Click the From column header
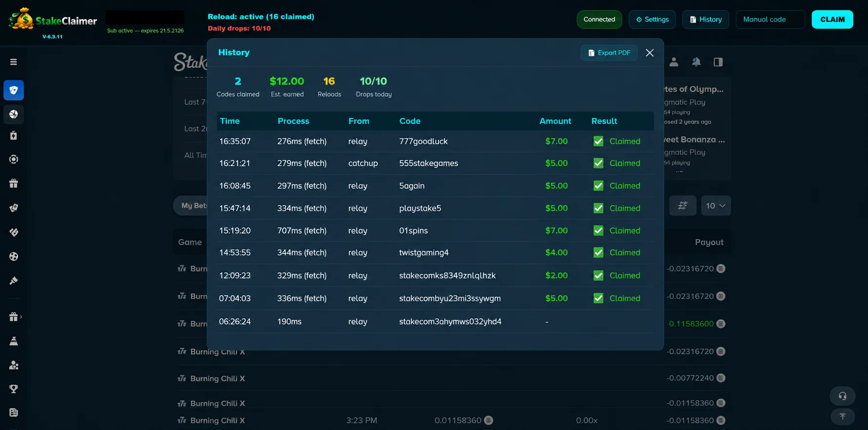Screen dimensions: 868x430 [x=359, y=121]
